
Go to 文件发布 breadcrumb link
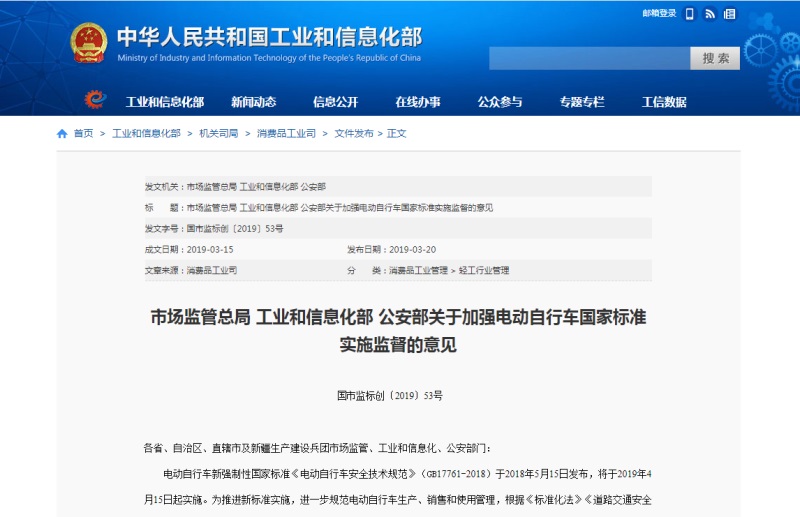pos(354,134)
